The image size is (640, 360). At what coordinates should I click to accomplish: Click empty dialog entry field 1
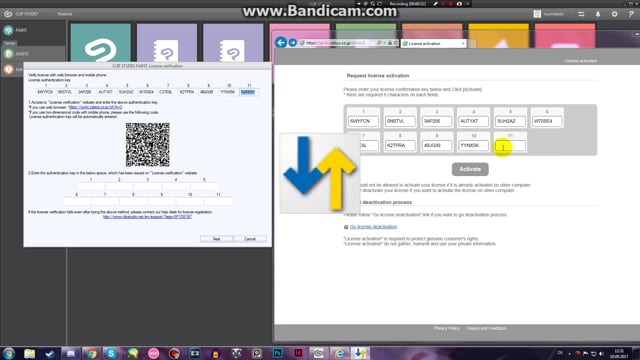(x=91, y=186)
